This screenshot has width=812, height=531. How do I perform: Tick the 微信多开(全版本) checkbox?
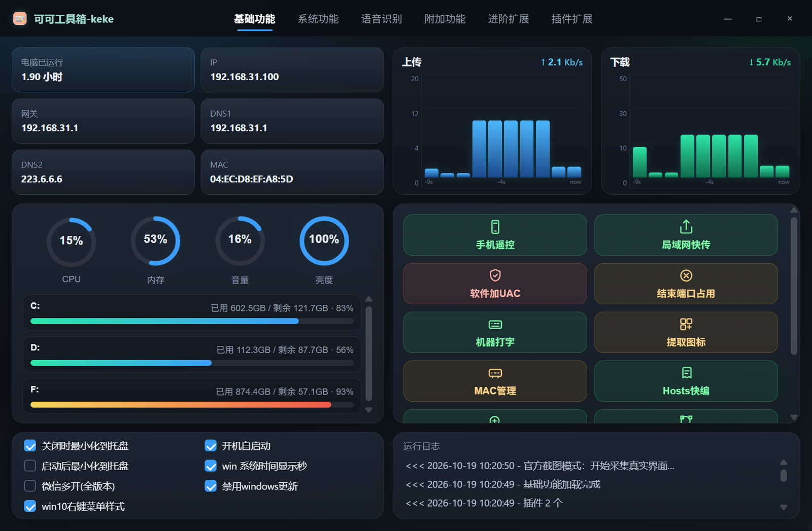(x=30, y=486)
